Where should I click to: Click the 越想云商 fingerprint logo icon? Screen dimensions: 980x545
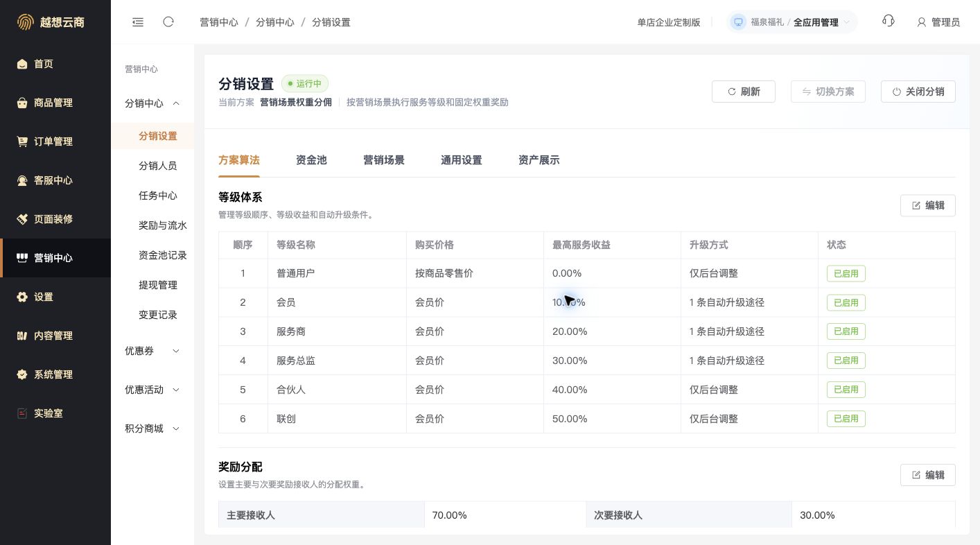click(x=25, y=22)
